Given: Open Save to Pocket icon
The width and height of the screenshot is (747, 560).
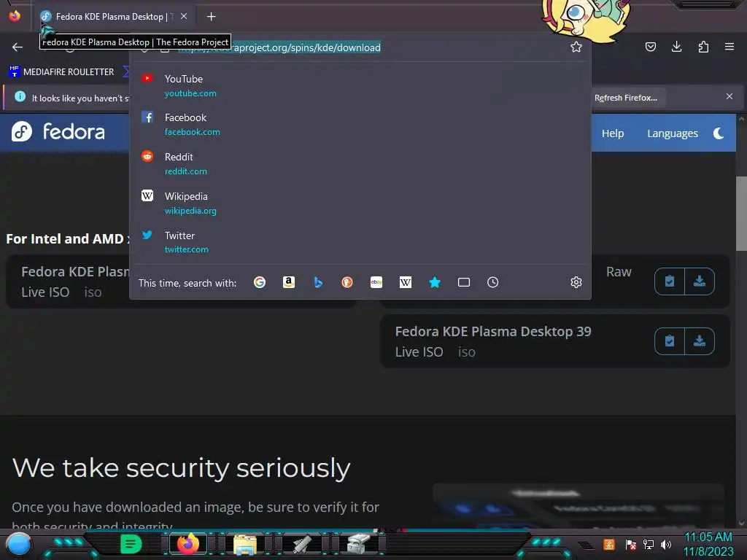Looking at the screenshot, I should pyautogui.click(x=651, y=47).
